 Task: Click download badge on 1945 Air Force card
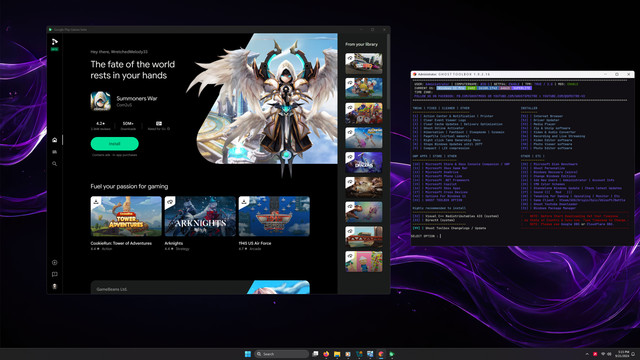coord(244,202)
